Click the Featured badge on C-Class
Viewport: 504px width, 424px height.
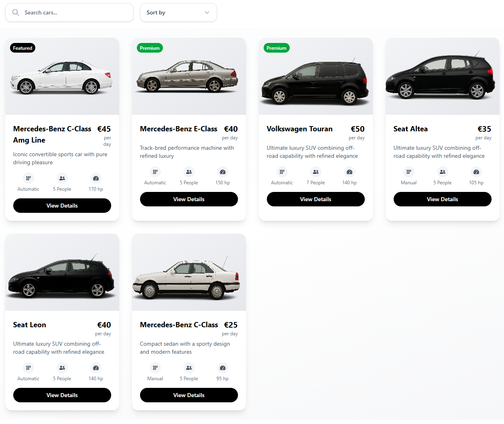tap(22, 48)
